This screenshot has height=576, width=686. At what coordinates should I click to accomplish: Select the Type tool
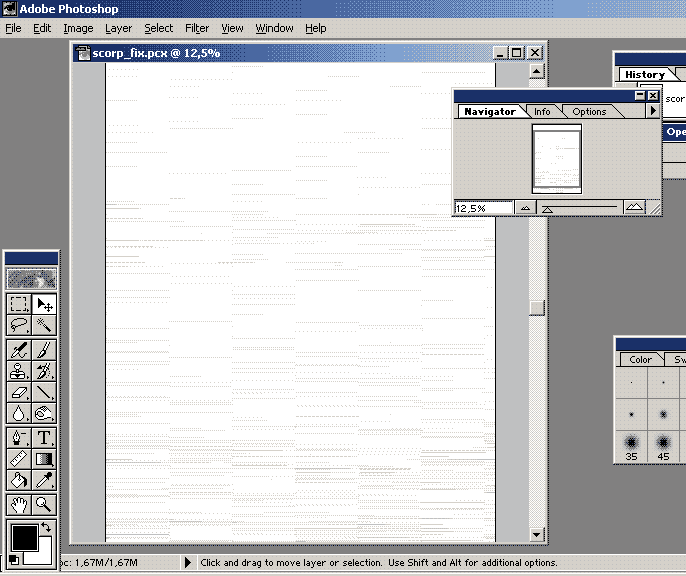click(x=45, y=438)
